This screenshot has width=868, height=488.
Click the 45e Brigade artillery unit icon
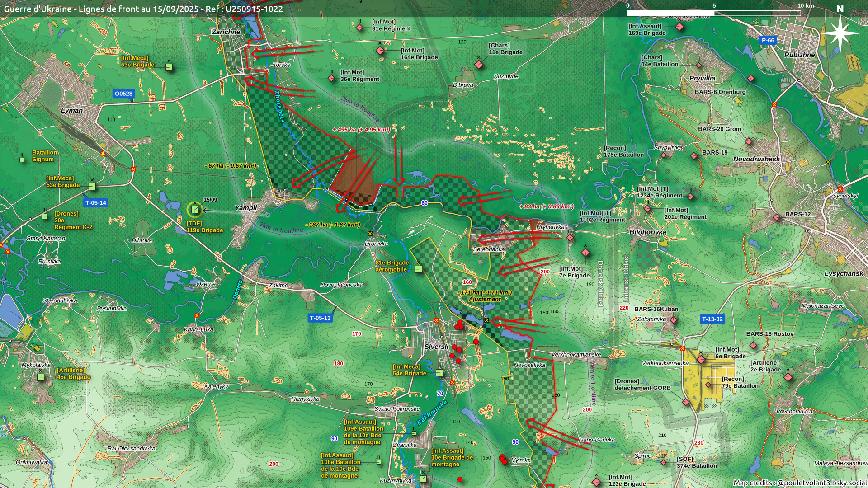coord(41,377)
